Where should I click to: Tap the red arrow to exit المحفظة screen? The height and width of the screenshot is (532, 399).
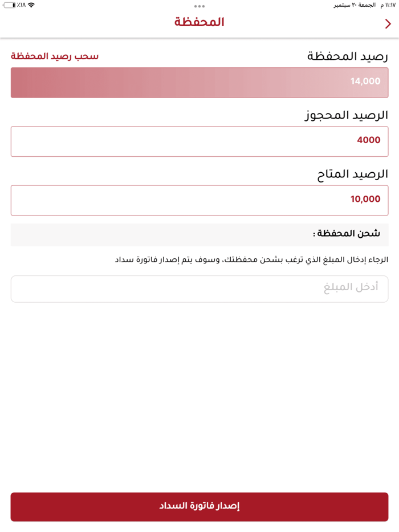click(389, 24)
